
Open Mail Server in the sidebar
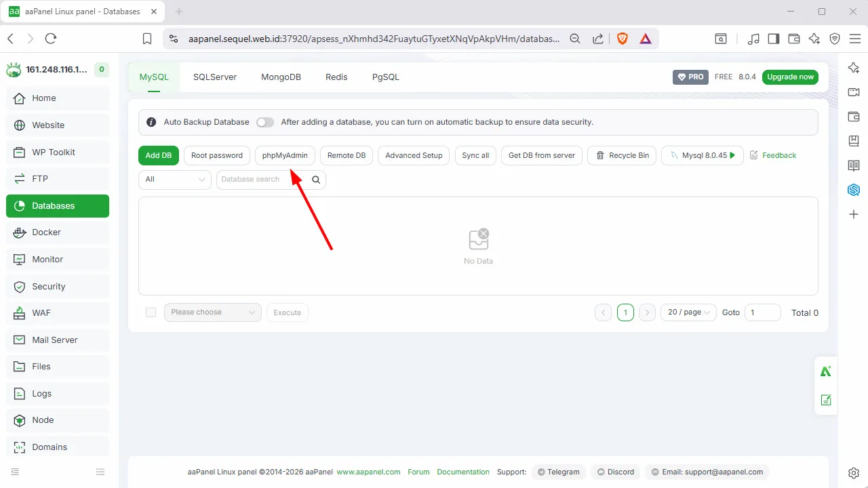[x=58, y=340]
